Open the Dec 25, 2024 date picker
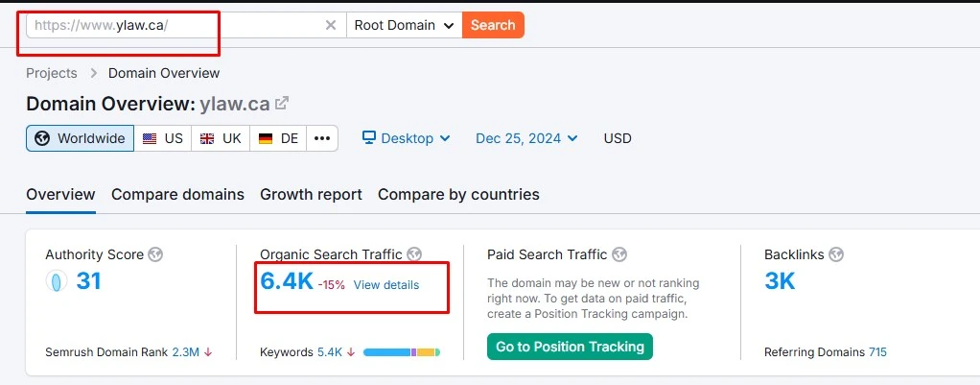 (x=526, y=138)
